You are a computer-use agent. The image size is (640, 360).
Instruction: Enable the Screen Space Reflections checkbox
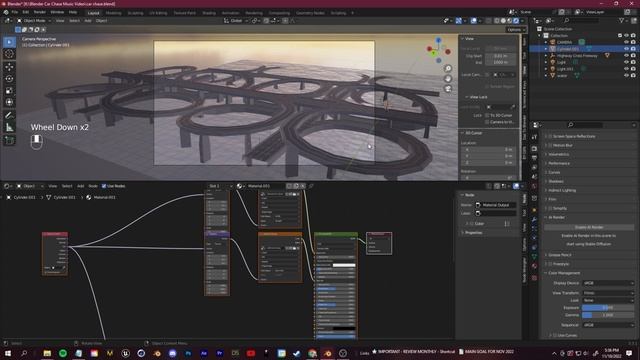[550, 136]
